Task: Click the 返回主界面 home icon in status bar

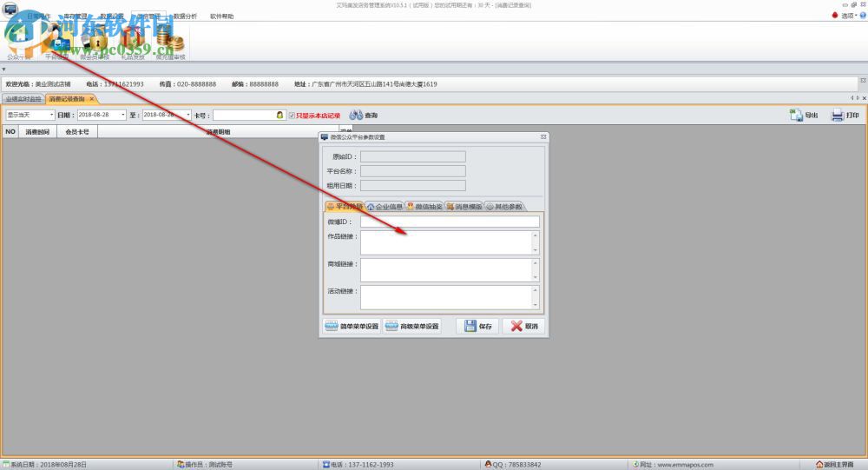Action: click(x=819, y=465)
